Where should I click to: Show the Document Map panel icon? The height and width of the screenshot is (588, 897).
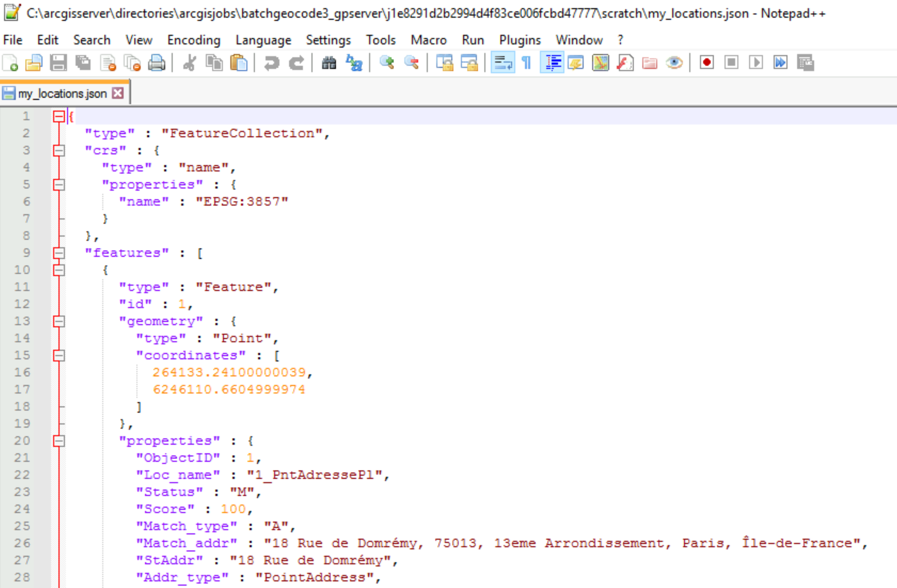[x=601, y=63]
